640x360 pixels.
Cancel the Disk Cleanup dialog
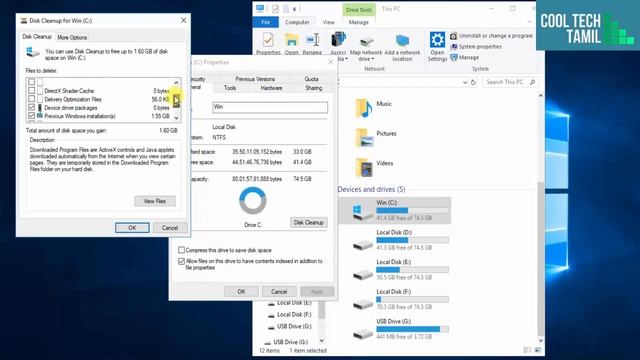coord(169,228)
